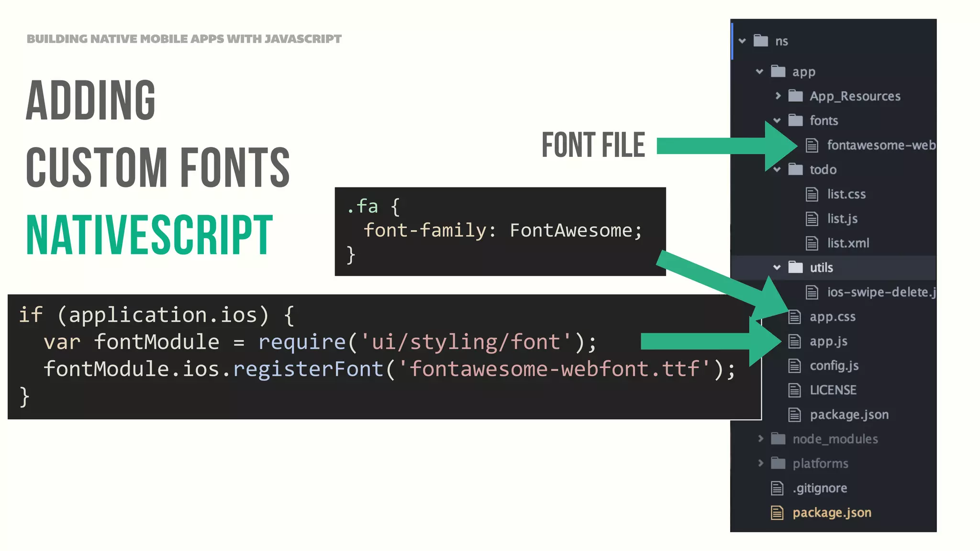Open the fontawesome-web font file

[x=881, y=145]
